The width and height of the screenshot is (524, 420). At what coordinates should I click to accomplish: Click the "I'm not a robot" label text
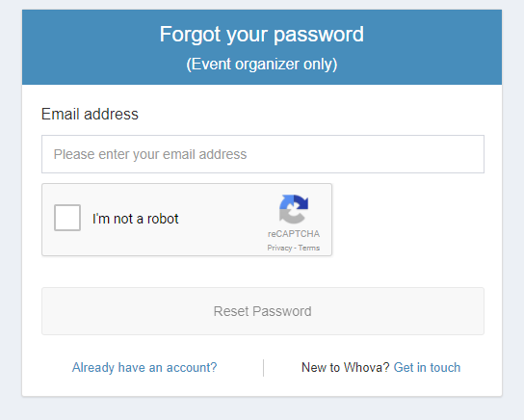[x=136, y=219]
